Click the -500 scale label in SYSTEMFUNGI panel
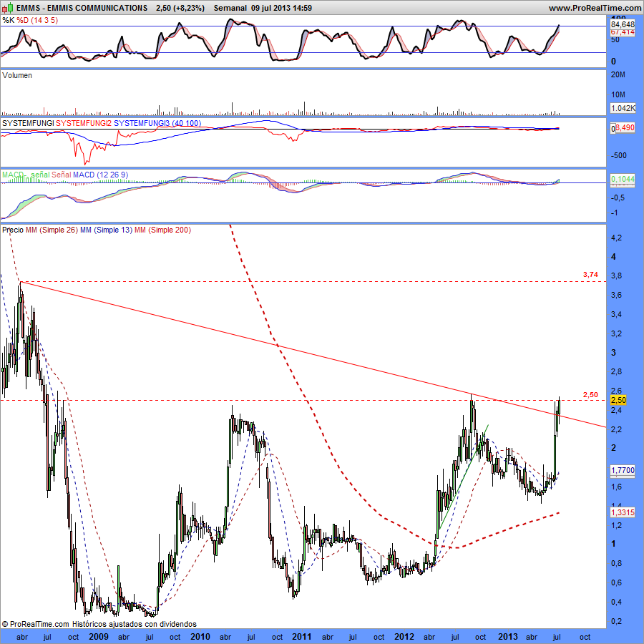 point(619,156)
